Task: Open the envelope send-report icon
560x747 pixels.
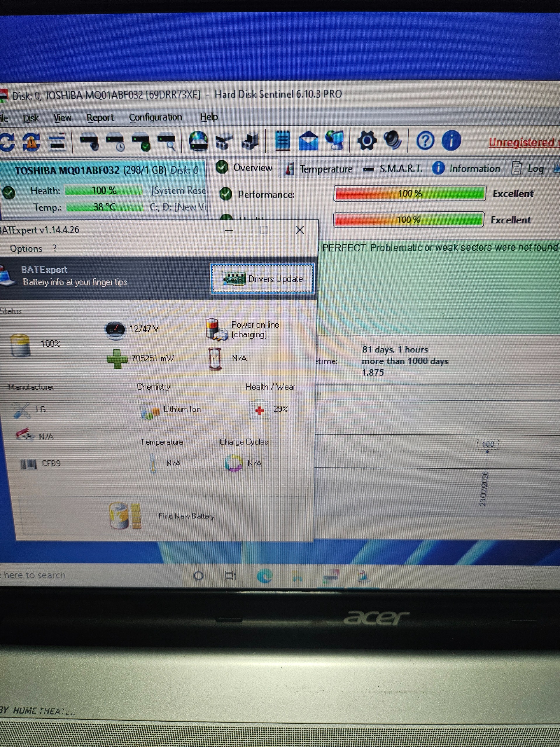Action: pos(309,141)
